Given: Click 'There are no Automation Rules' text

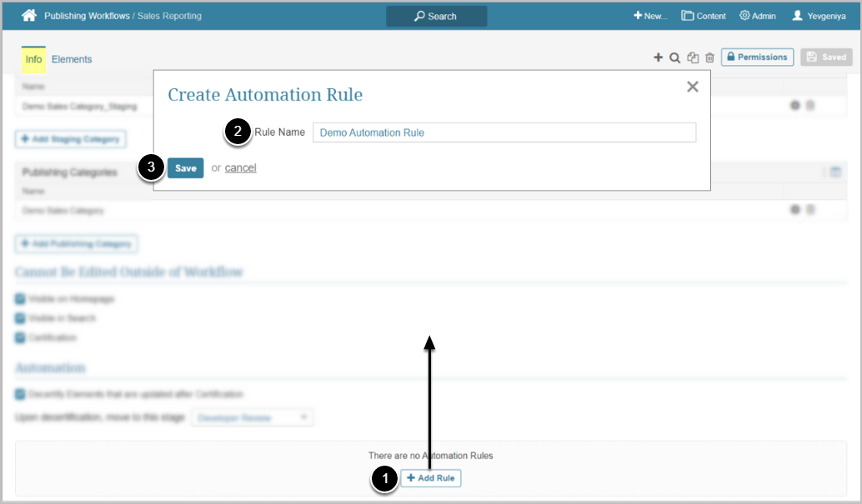Looking at the screenshot, I should click(431, 456).
